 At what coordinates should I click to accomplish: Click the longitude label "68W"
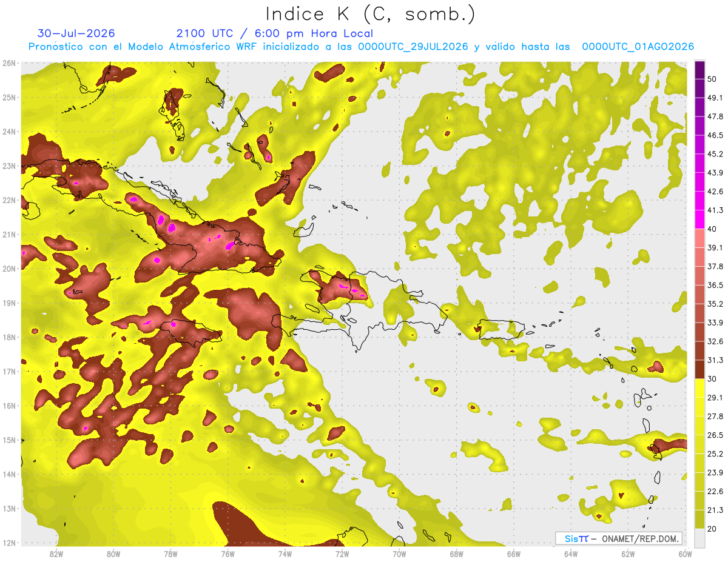click(456, 554)
